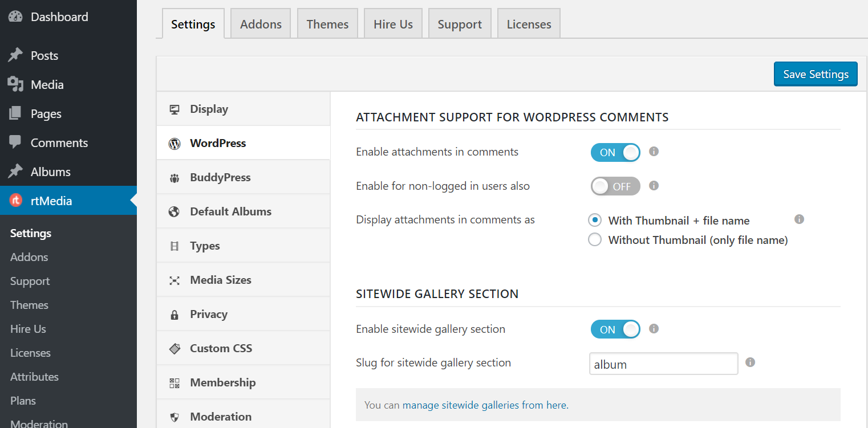
Task: Open the Licenses tab
Action: click(x=528, y=23)
